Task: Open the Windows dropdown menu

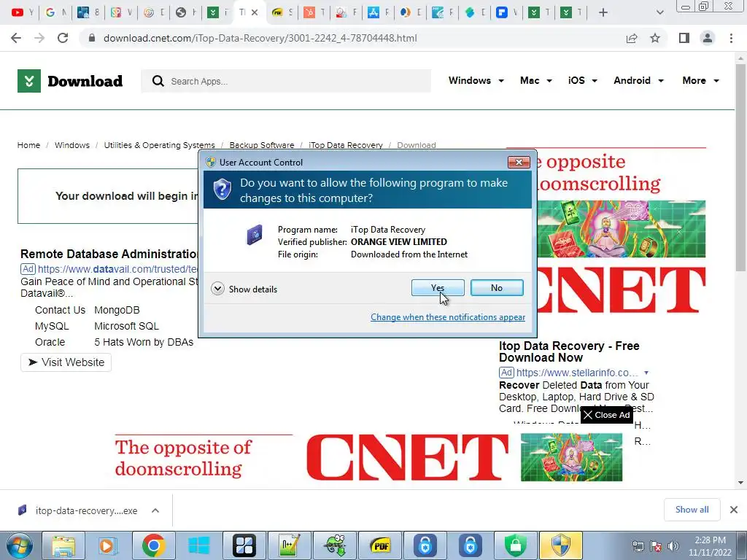Action: click(x=476, y=80)
